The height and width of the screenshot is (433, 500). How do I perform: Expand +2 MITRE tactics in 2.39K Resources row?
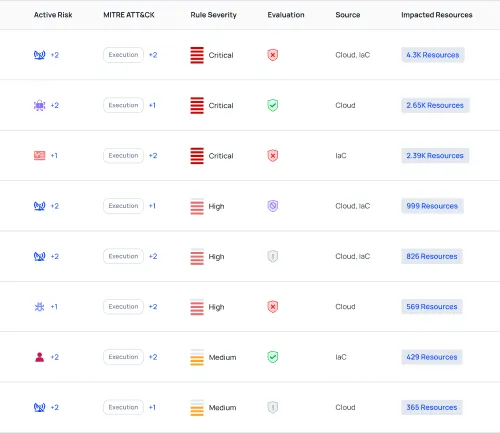pyautogui.click(x=153, y=156)
